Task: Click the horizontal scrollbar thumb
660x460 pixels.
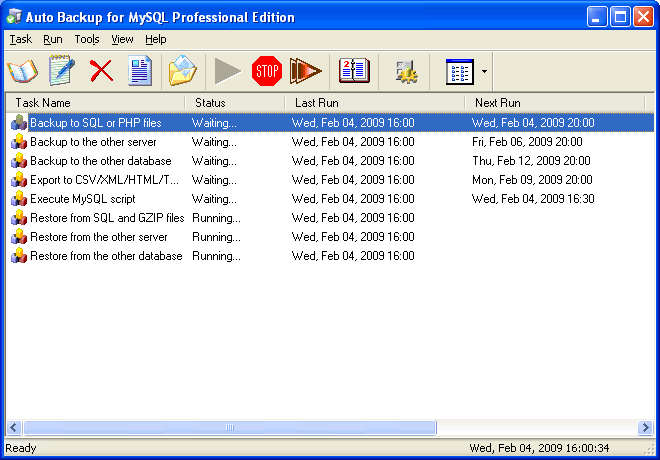Action: click(230, 428)
